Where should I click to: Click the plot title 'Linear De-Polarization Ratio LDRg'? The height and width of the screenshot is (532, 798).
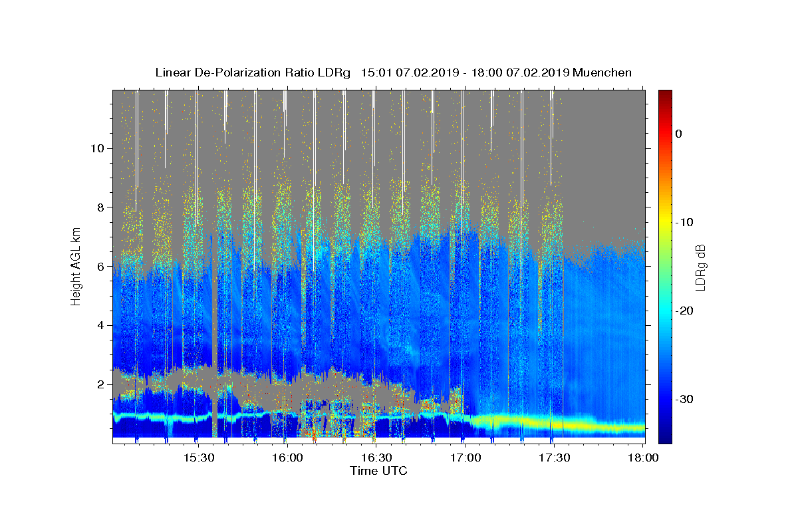click(x=253, y=73)
